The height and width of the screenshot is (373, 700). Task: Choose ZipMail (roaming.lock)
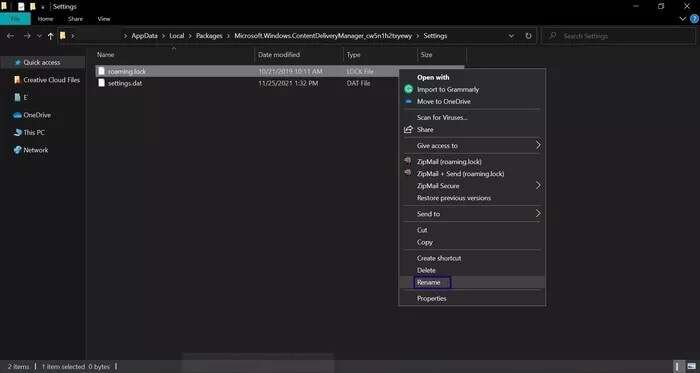[471, 162]
